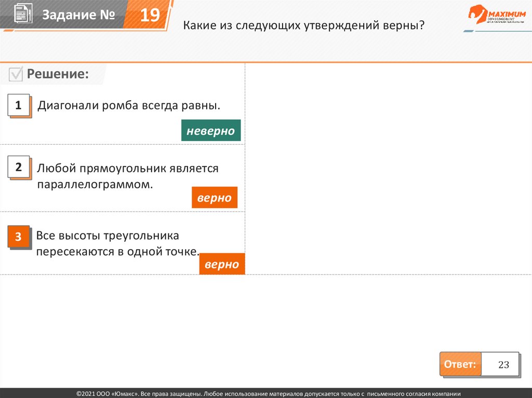Click the text Любой прямоугольник является параллелограммом.

pos(128,176)
